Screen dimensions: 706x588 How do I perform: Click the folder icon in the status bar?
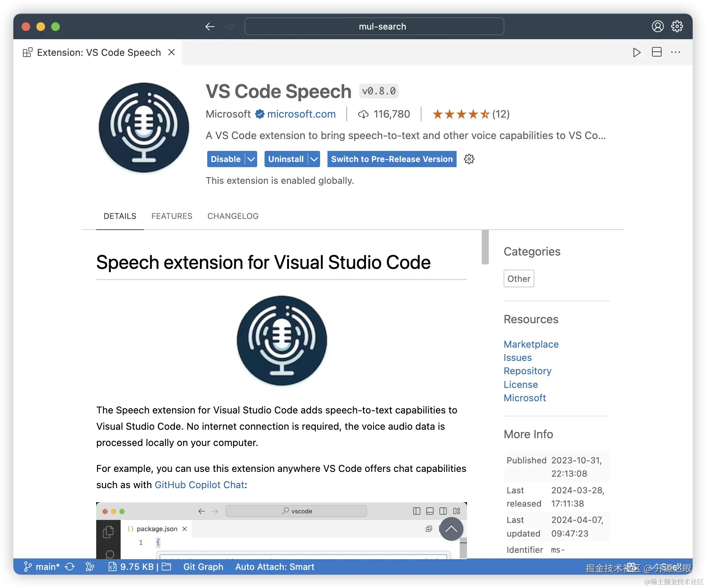pos(167,567)
